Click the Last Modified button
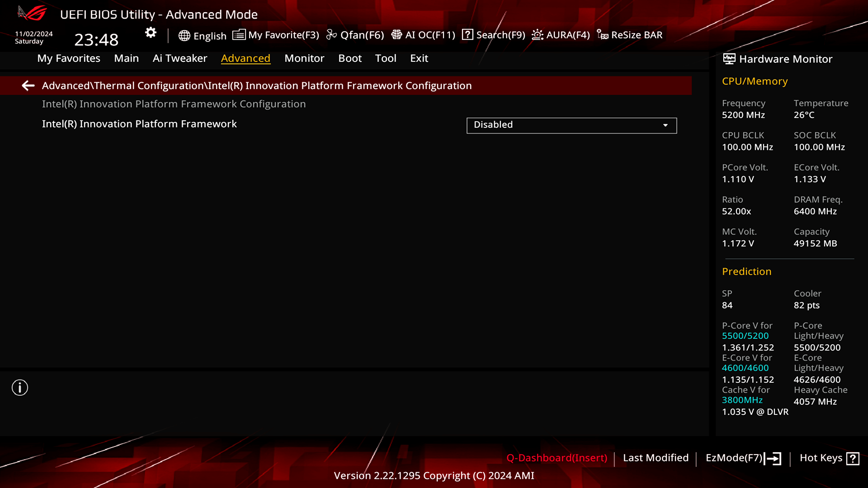Viewport: 868px width, 488px height. pyautogui.click(x=656, y=458)
